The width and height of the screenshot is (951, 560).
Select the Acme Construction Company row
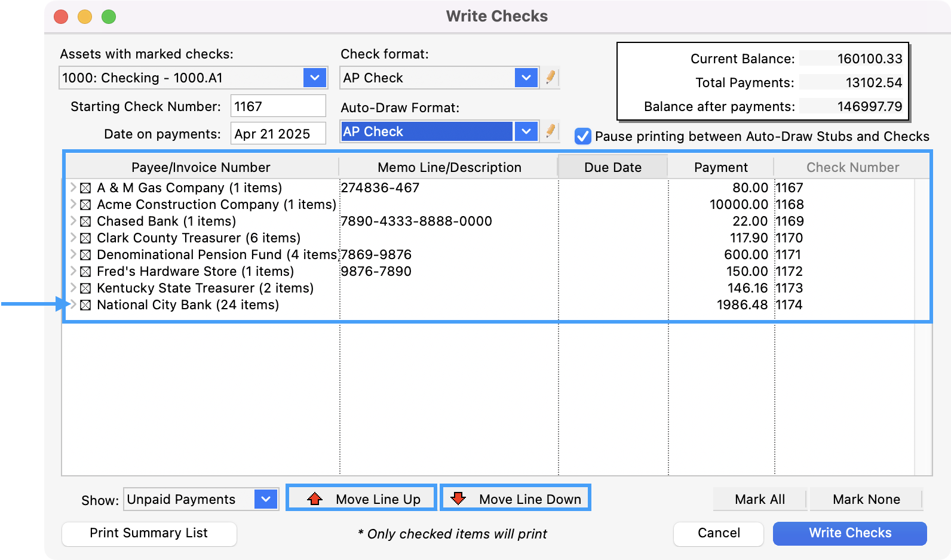tap(216, 205)
